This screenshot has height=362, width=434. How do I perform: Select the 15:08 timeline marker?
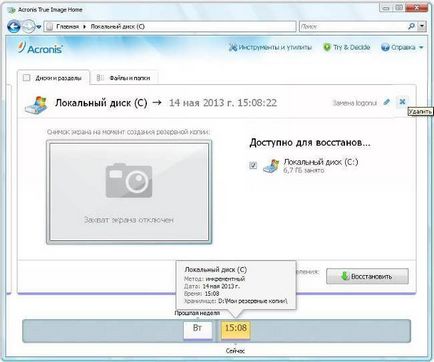point(236,329)
